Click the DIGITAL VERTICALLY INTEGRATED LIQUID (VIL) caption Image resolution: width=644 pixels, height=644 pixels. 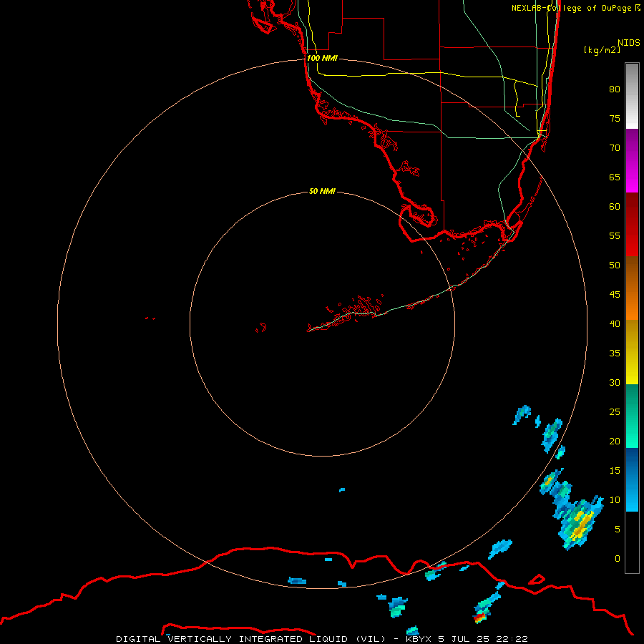click(x=252, y=639)
